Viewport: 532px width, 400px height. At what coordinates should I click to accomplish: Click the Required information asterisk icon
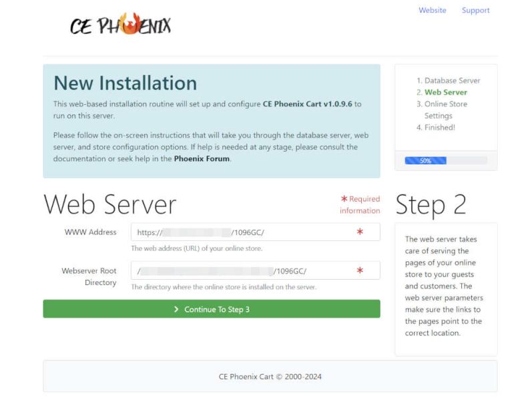point(344,198)
